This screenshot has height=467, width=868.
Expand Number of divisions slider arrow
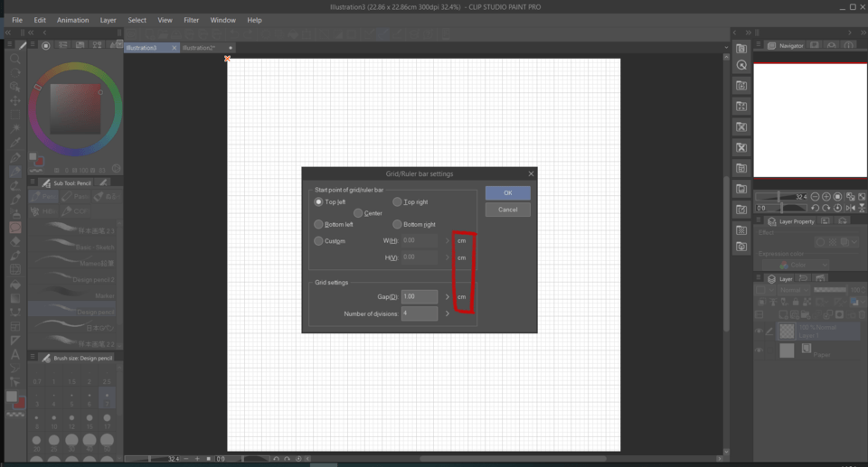coord(447,313)
